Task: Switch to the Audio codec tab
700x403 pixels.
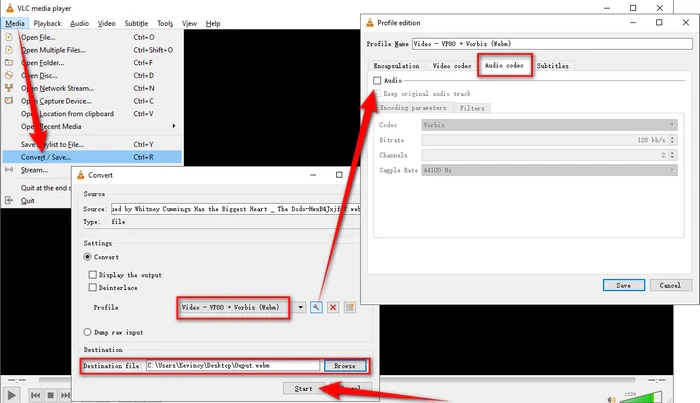Action: [x=504, y=65]
